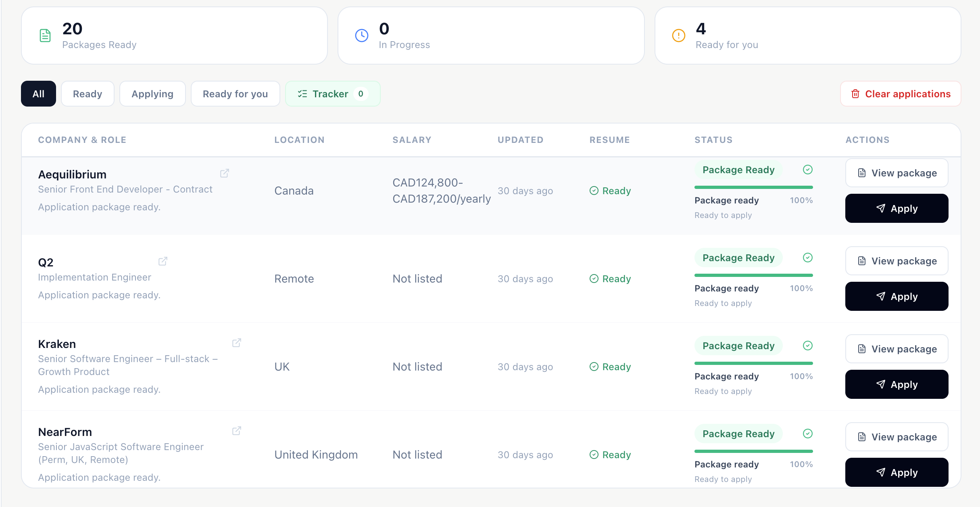
Task: View package for Kraken
Action: point(897,349)
